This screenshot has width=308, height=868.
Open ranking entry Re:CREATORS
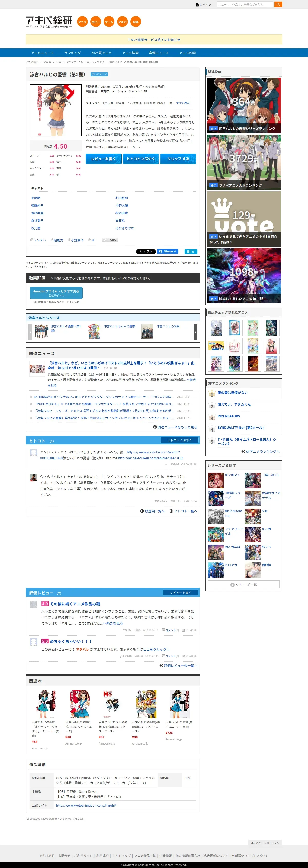tap(229, 416)
